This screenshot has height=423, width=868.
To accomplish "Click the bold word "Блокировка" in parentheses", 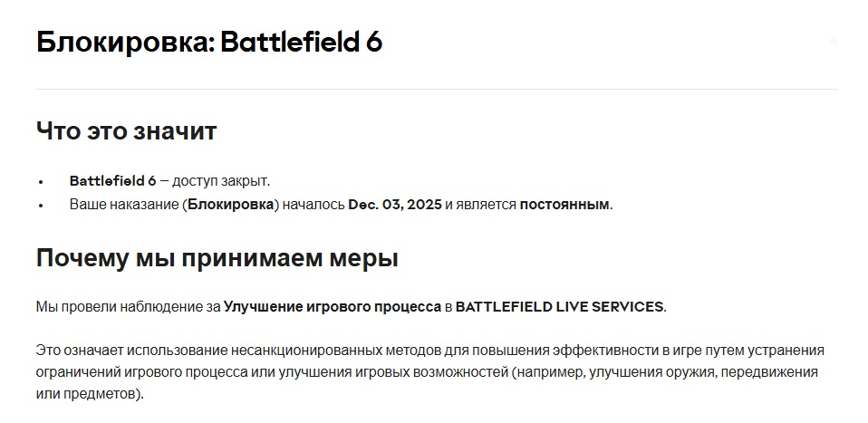I will [x=231, y=205].
